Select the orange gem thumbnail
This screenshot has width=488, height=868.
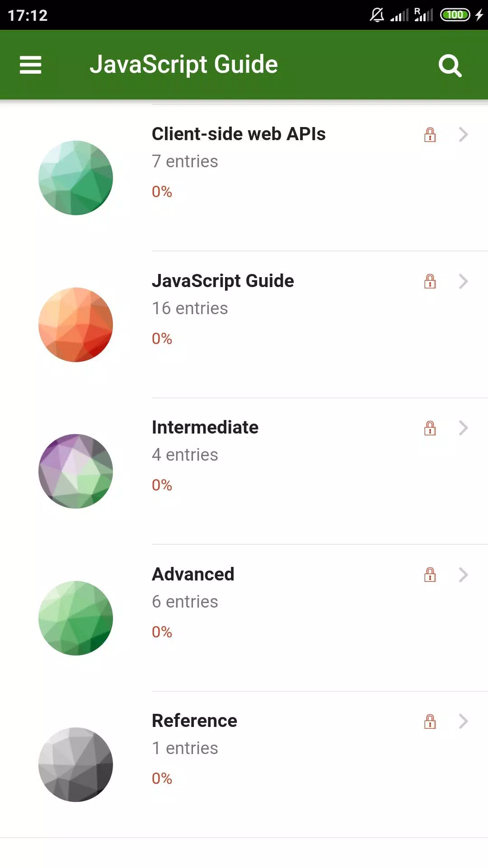point(75,325)
